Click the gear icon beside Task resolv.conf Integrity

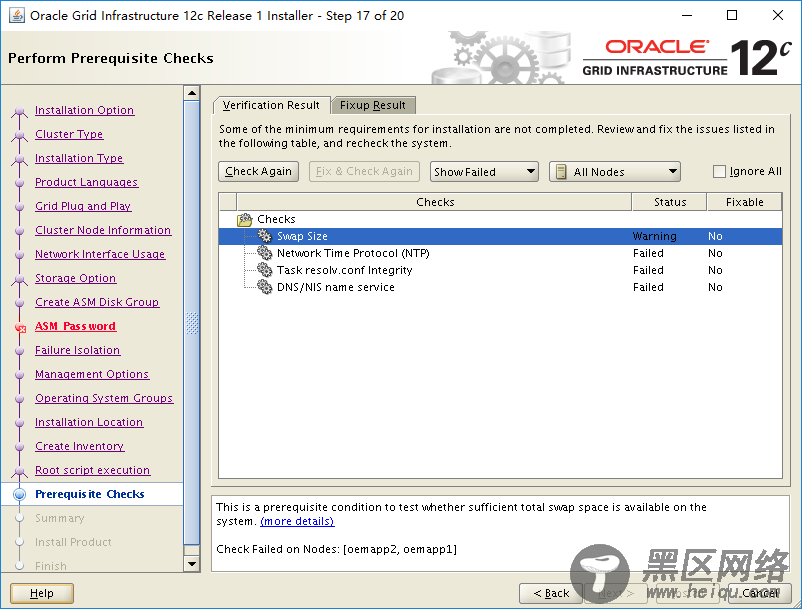click(264, 269)
